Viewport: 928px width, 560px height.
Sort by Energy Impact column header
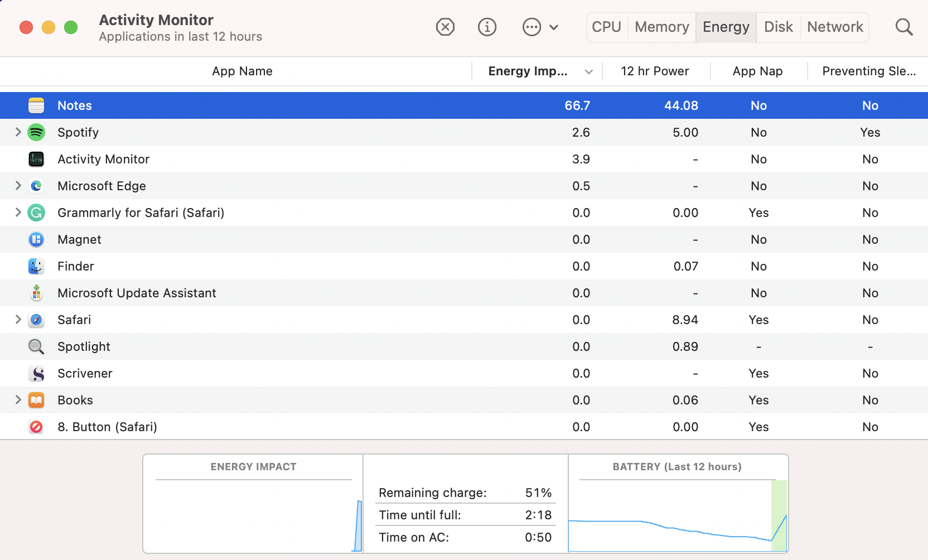pyautogui.click(x=528, y=71)
